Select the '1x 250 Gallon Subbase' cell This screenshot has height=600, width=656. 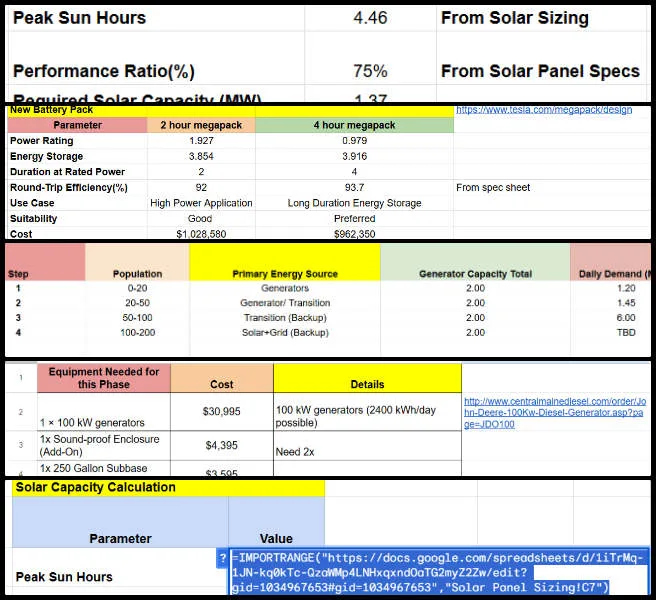click(x=104, y=468)
